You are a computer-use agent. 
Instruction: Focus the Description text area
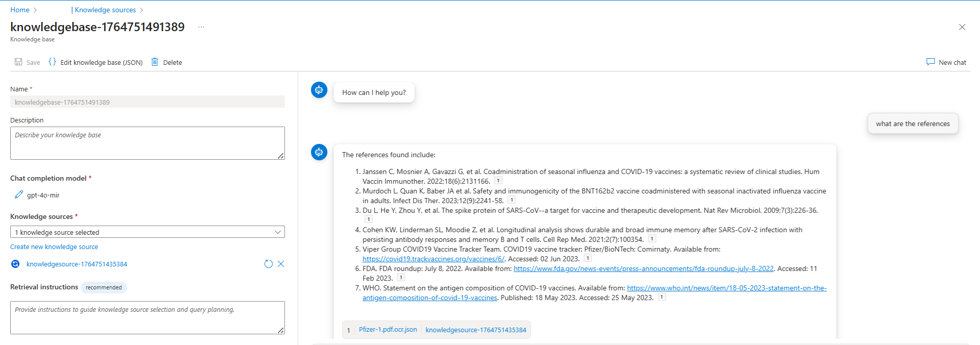pos(148,143)
